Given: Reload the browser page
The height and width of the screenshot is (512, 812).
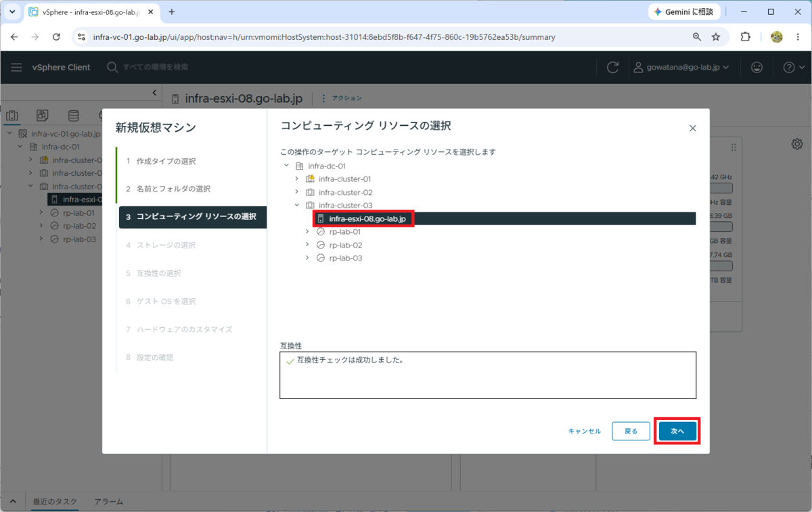Looking at the screenshot, I should click(56, 37).
